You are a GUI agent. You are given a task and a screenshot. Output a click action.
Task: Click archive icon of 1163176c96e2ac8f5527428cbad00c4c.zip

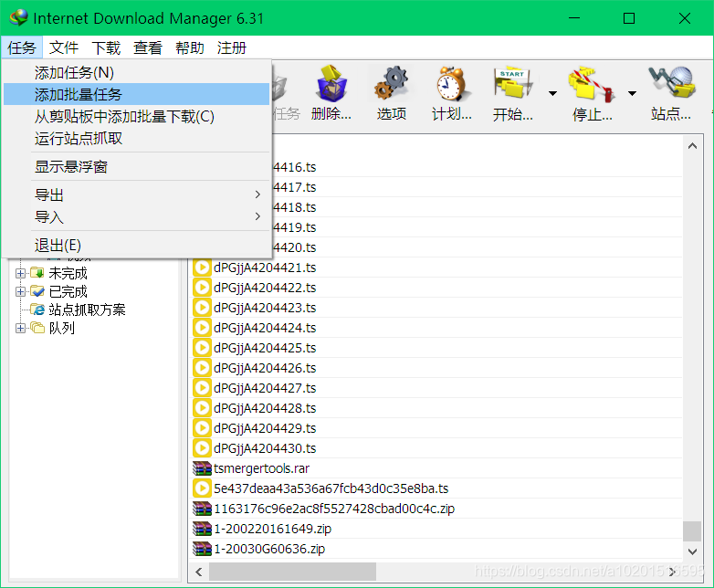(x=202, y=509)
